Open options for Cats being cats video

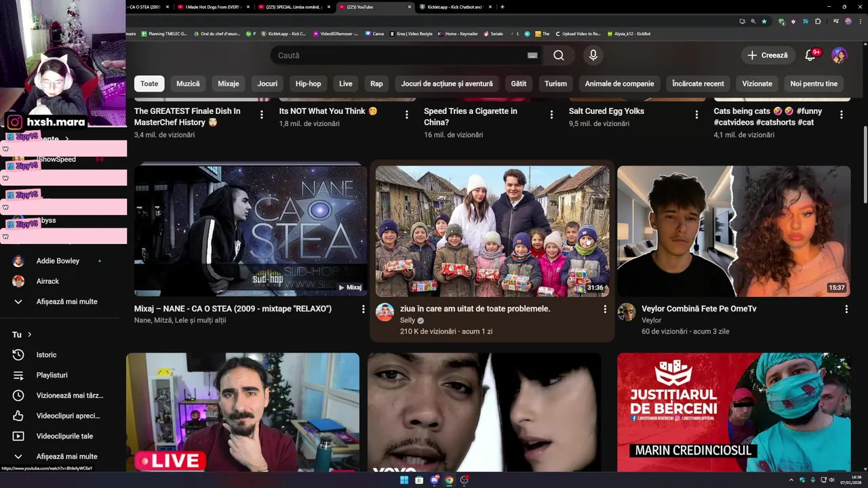[842, 115]
